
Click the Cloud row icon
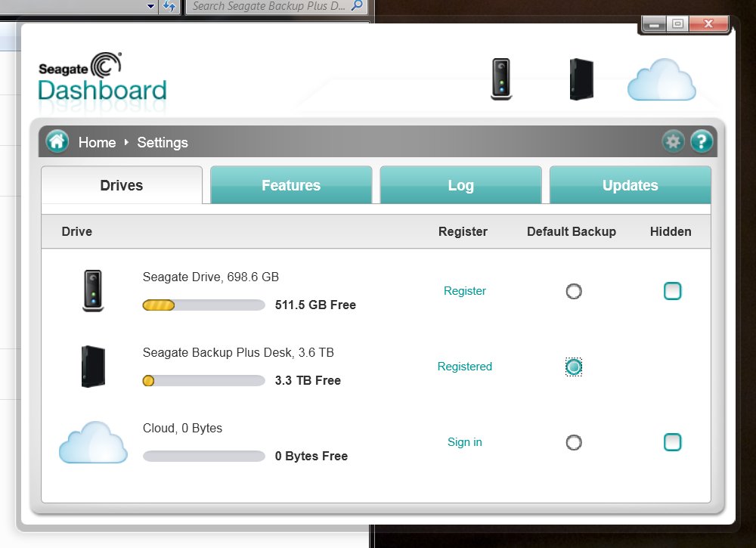(x=93, y=442)
